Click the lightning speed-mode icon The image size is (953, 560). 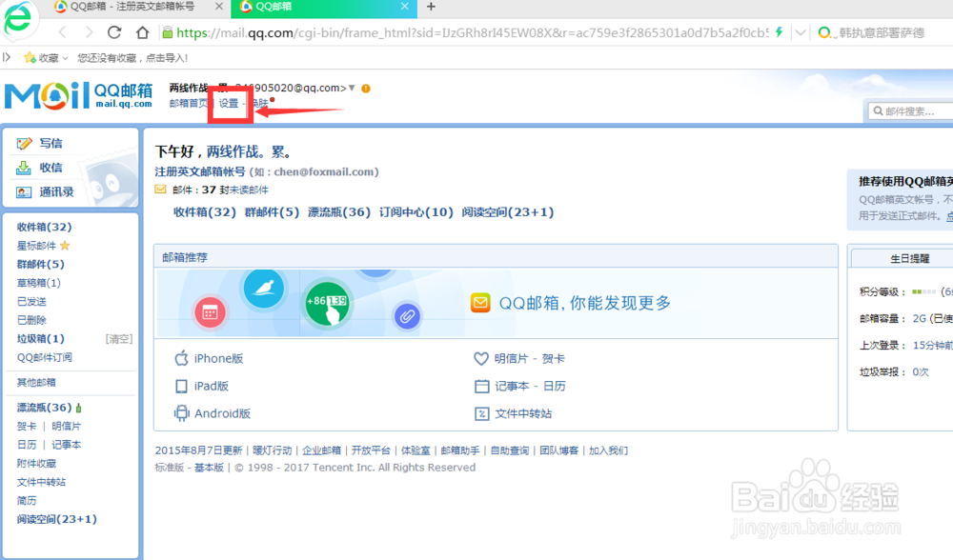tap(779, 32)
